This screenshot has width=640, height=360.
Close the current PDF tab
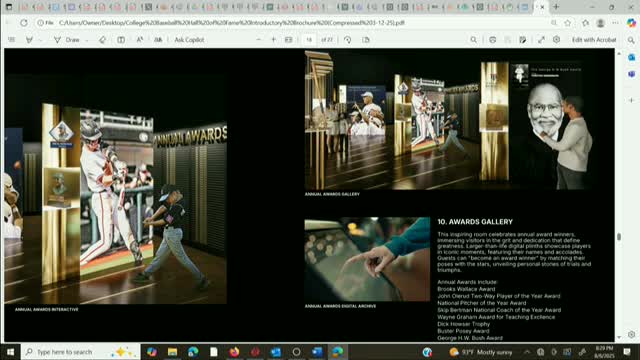[x=542, y=7]
